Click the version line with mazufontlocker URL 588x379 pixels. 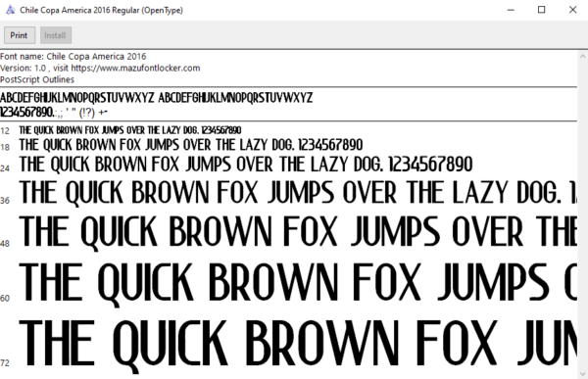(100, 69)
